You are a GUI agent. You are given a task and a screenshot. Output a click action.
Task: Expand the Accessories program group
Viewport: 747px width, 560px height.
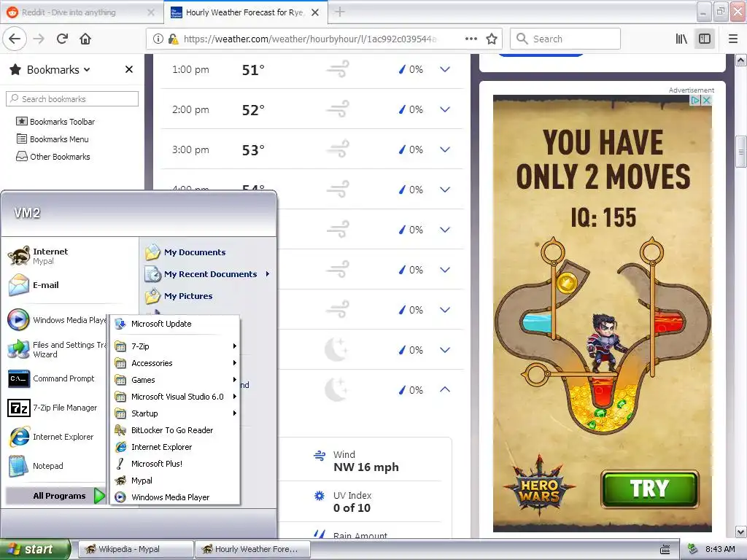[x=175, y=363]
